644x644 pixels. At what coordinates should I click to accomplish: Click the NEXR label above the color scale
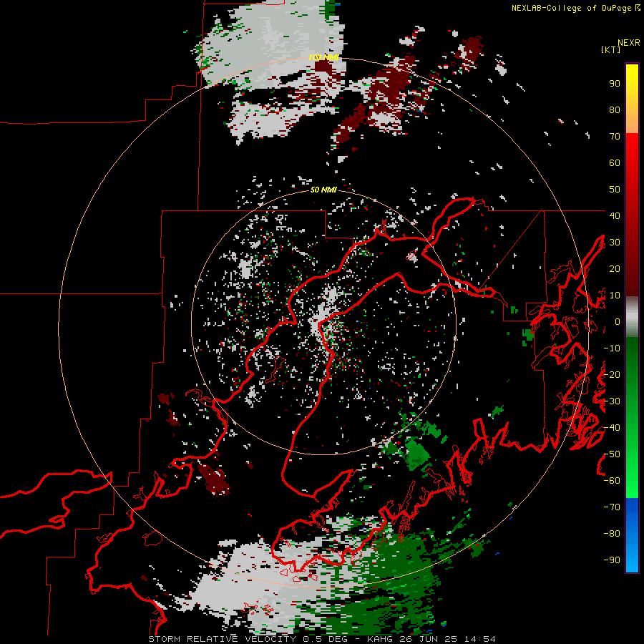(628, 43)
